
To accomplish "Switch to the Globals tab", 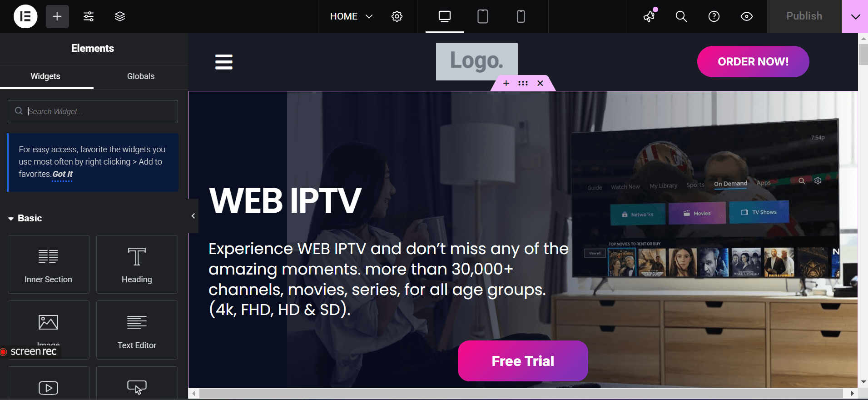I will 141,76.
